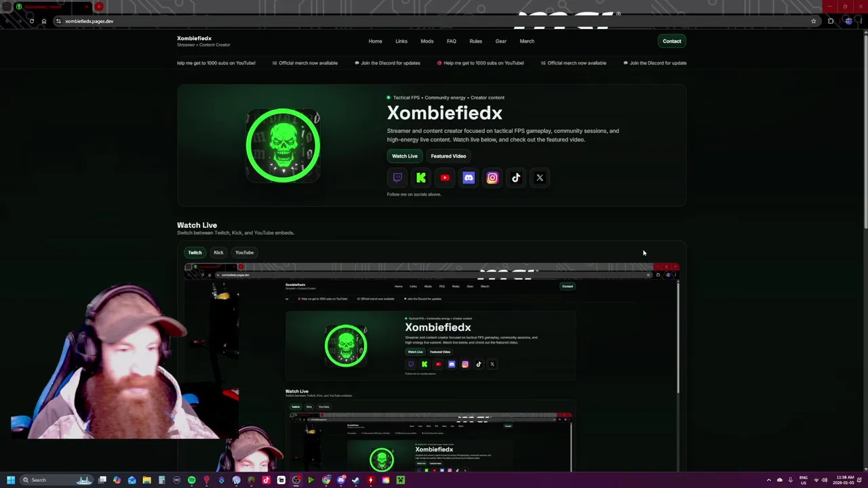This screenshot has width=868, height=488.
Task: Click Xombiefiedx site title in header
Action: click(x=195, y=38)
